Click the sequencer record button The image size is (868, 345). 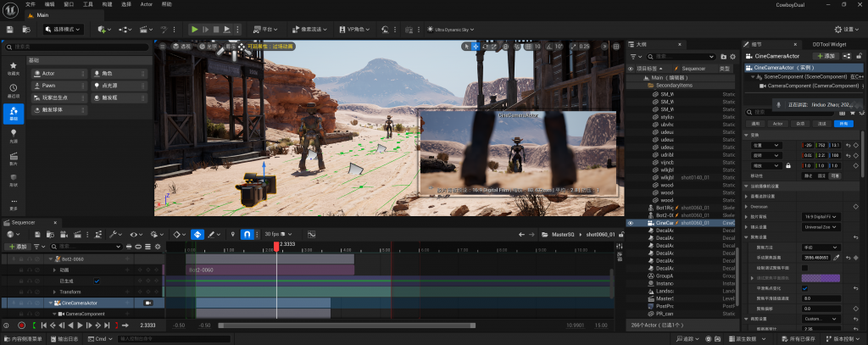21,325
